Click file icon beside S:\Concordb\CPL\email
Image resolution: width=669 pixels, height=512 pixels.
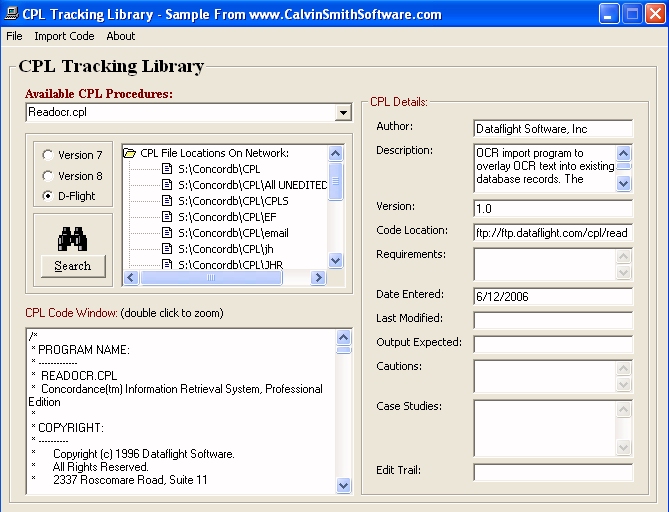coord(168,233)
